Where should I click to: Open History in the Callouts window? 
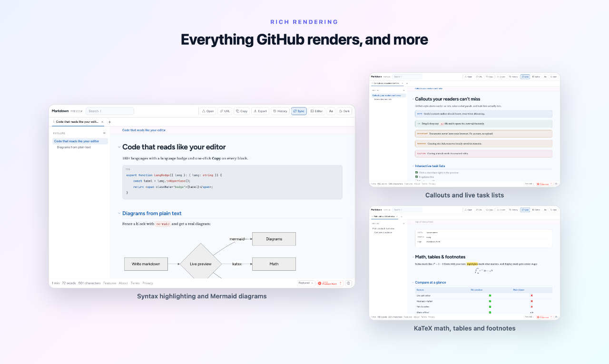(513, 76)
